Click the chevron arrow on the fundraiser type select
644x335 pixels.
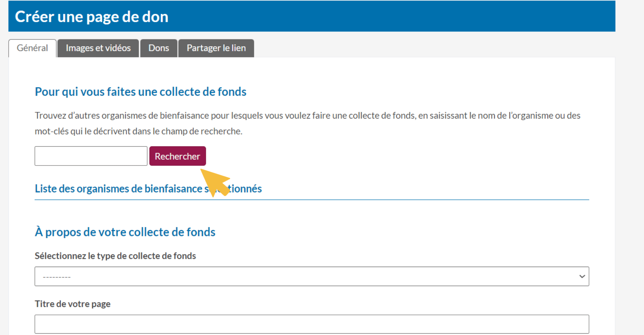[582, 276]
